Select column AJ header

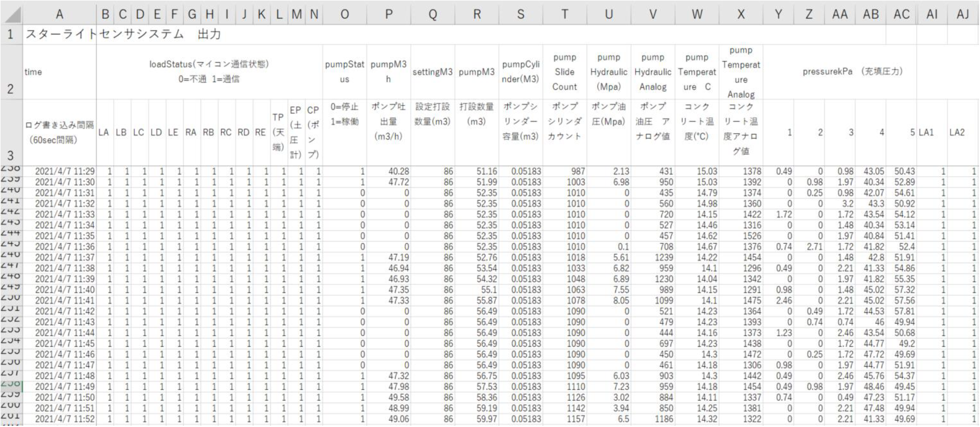coord(963,14)
